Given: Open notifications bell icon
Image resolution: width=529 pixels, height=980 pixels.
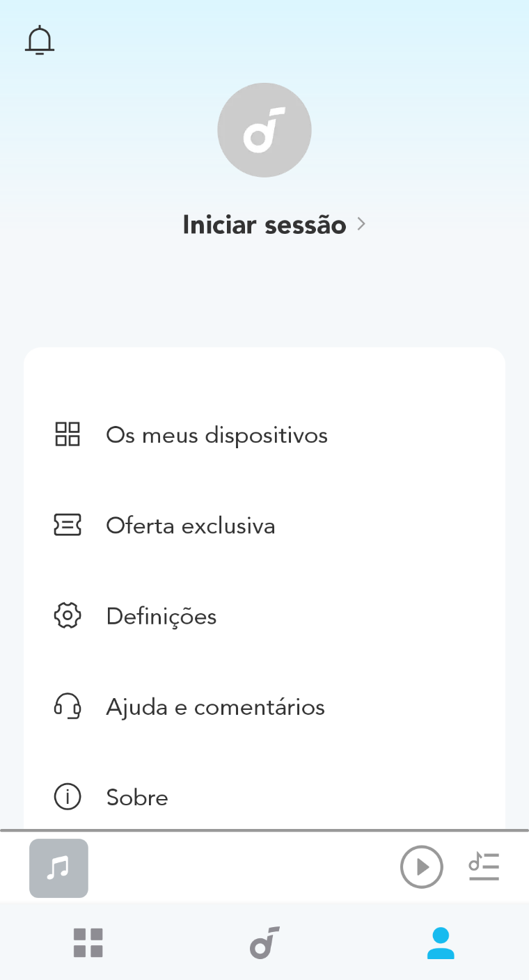Looking at the screenshot, I should [40, 40].
